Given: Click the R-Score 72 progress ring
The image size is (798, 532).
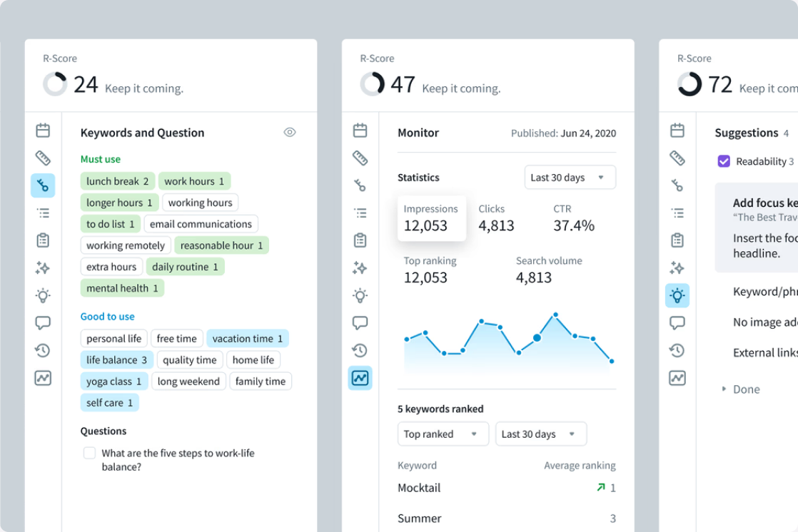Looking at the screenshot, I should coord(689,84).
